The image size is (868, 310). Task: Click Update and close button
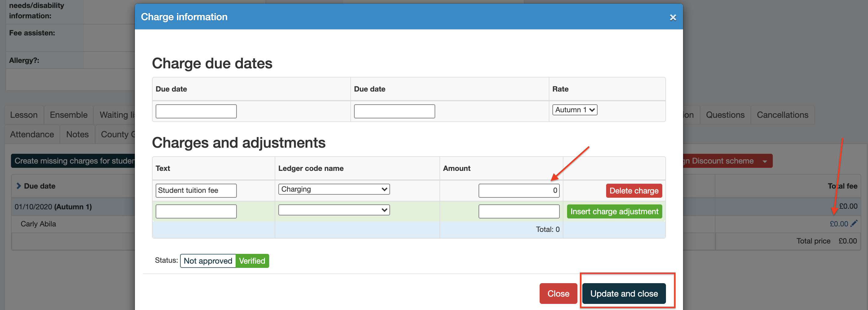[x=624, y=294]
